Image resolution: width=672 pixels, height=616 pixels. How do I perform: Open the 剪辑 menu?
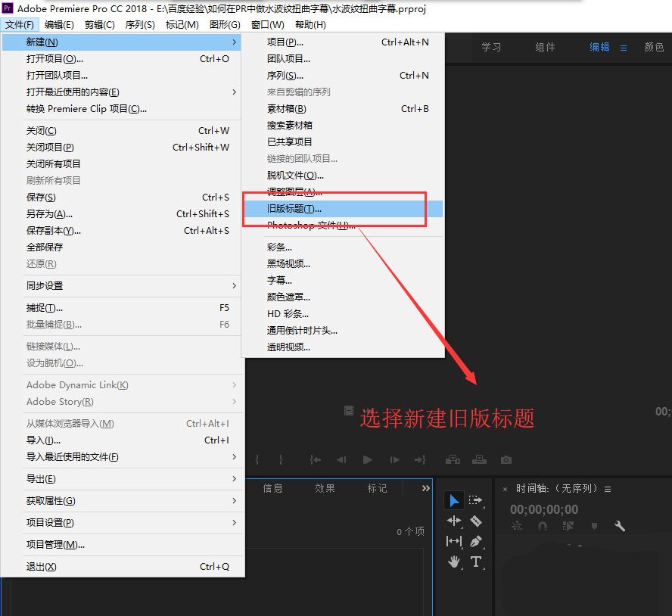click(x=100, y=25)
